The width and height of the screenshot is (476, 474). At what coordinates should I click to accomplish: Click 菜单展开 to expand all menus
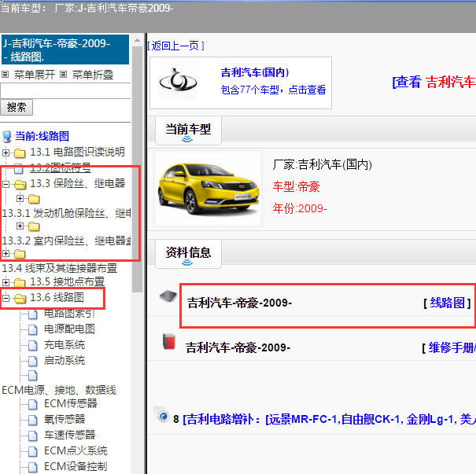[35, 75]
